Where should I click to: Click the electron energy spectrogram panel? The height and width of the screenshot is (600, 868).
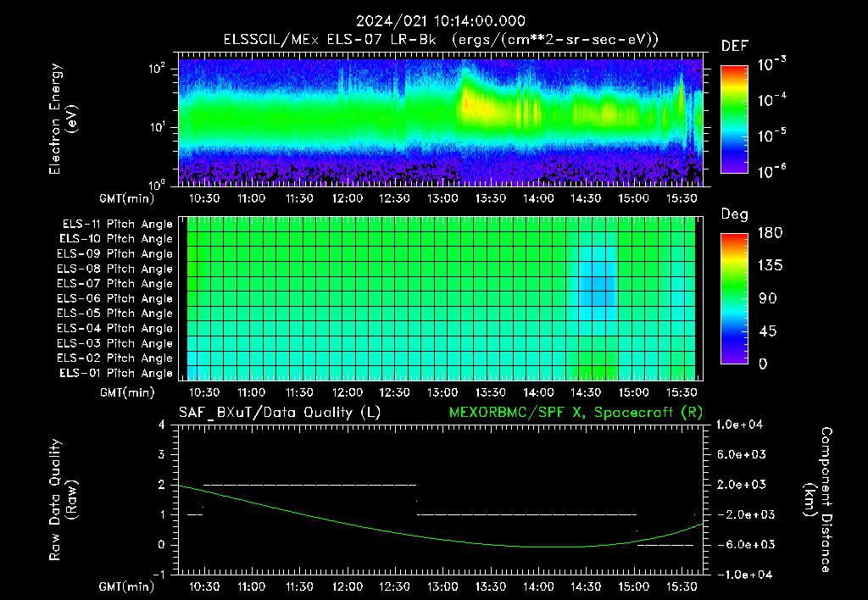(x=441, y=119)
